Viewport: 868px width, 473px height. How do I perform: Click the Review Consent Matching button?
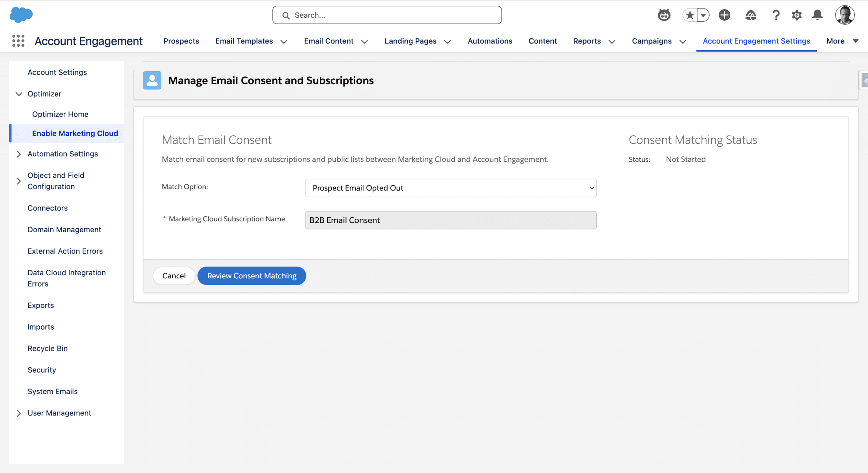pos(252,276)
